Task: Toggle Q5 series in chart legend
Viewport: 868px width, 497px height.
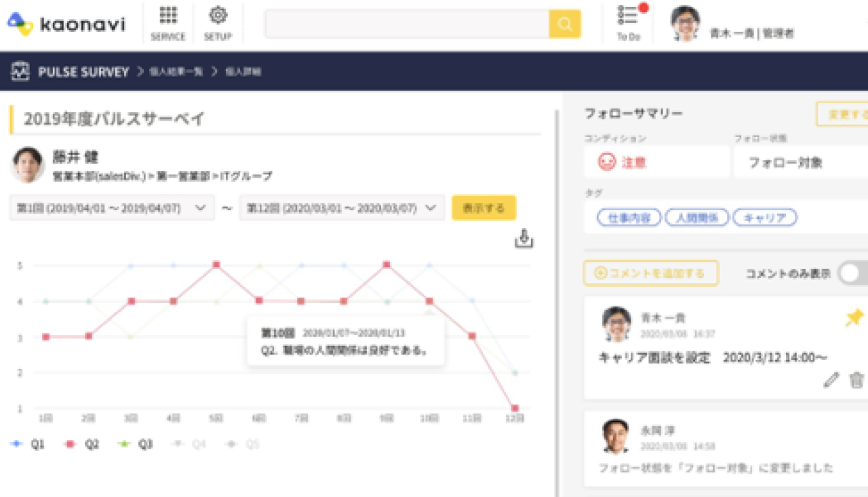Action: point(243,444)
